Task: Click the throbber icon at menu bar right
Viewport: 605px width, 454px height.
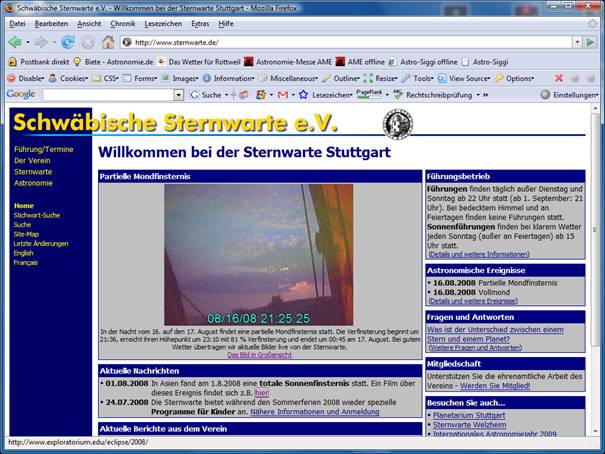Action: pyautogui.click(x=592, y=24)
